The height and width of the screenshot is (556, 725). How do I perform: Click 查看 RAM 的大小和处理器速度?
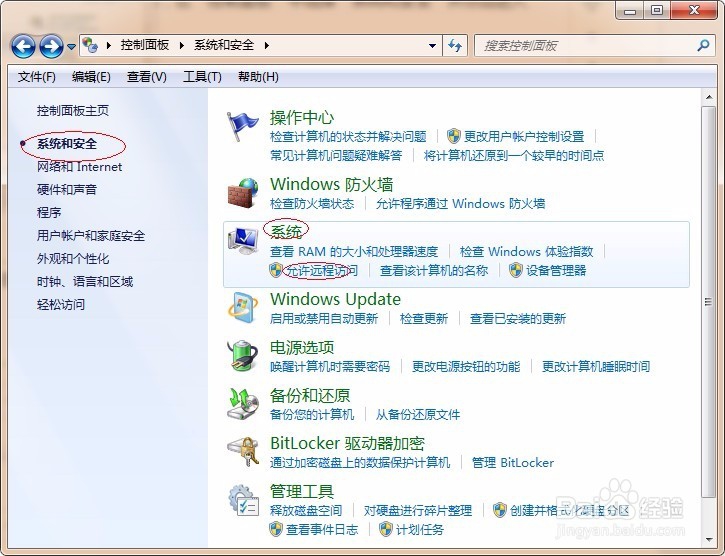click(354, 252)
